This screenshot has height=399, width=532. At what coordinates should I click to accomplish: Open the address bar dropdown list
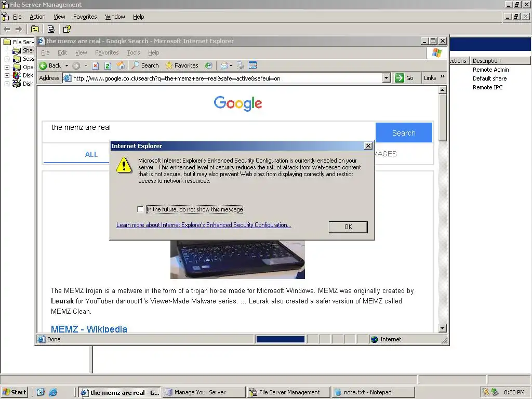[x=386, y=78]
